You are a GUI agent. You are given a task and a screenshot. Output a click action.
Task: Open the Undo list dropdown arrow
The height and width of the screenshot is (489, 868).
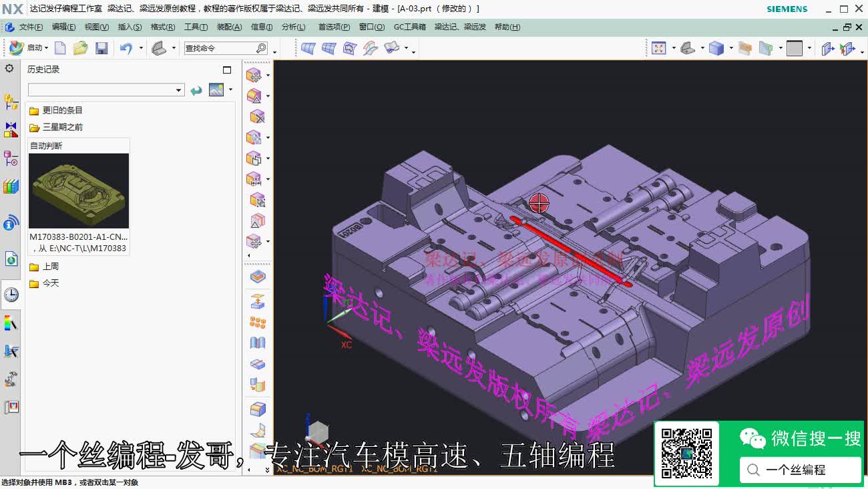click(x=141, y=48)
